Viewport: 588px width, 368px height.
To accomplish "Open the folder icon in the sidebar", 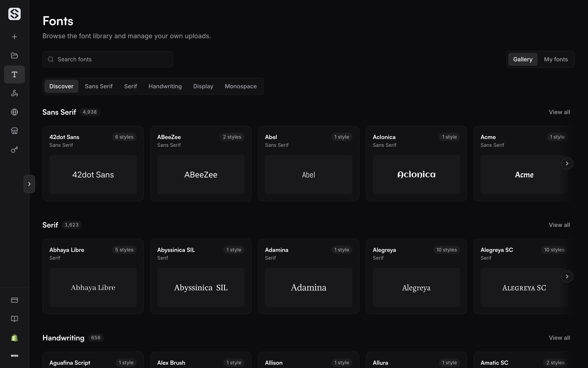I will pos(14,55).
